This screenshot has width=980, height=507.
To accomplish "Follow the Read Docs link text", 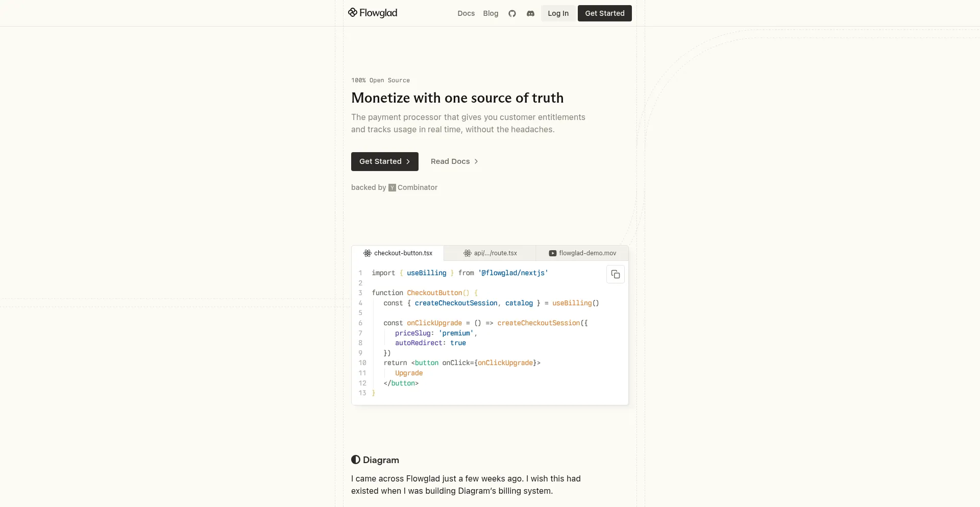I will (x=450, y=161).
